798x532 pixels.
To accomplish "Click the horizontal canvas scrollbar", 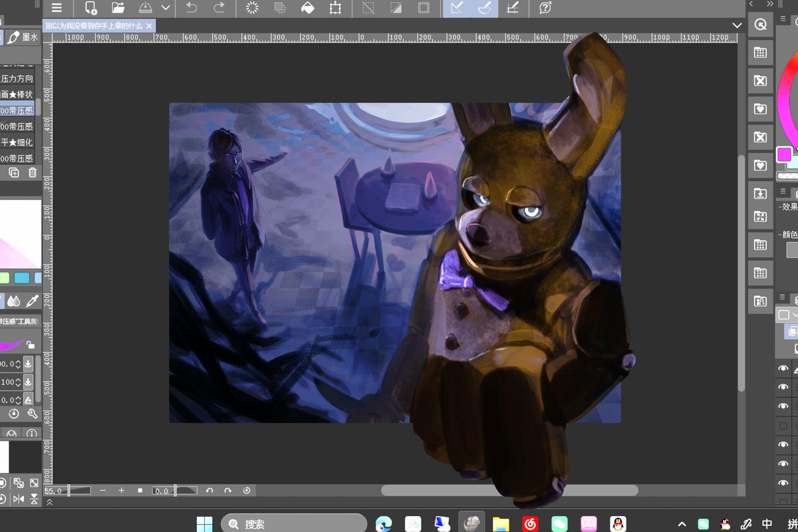I will (x=509, y=491).
